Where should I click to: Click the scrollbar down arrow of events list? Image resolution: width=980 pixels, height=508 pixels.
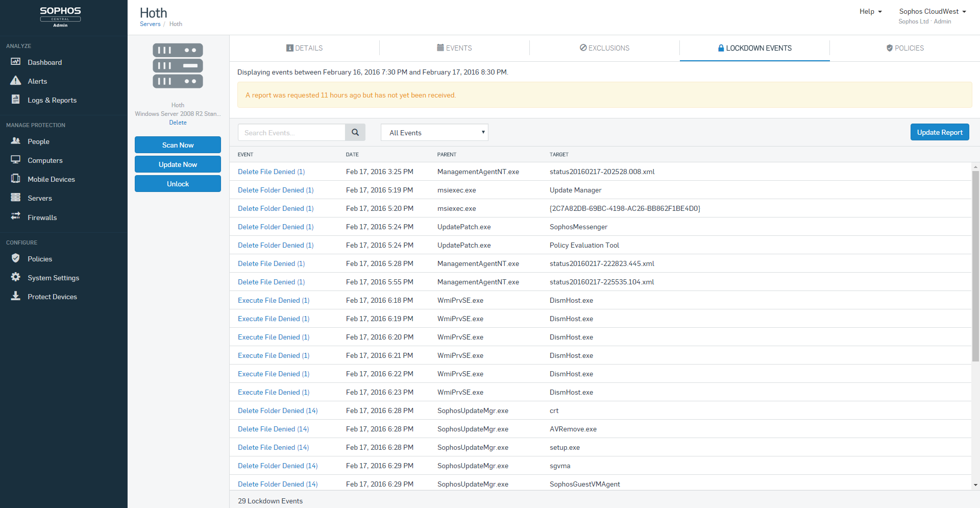[x=975, y=485]
